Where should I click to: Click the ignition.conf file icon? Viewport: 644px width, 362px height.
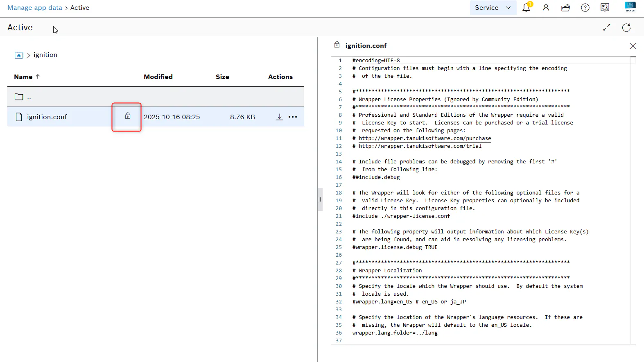click(x=19, y=117)
